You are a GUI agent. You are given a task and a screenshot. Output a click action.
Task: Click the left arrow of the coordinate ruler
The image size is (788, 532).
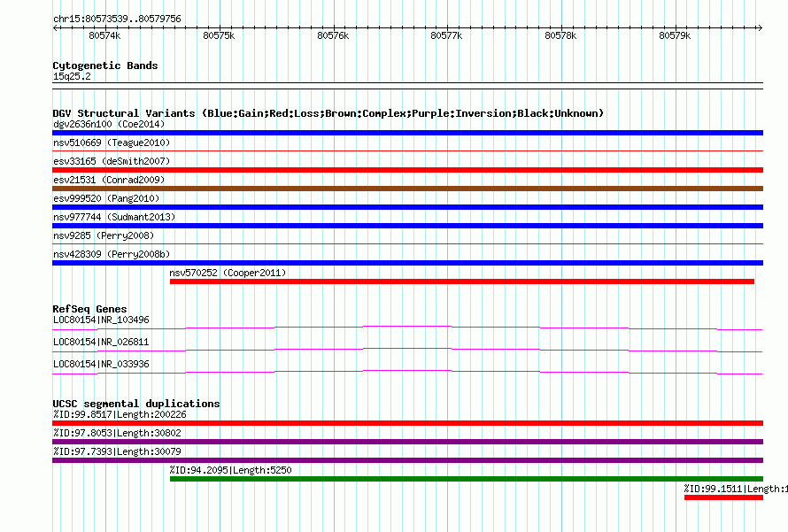[x=55, y=27]
